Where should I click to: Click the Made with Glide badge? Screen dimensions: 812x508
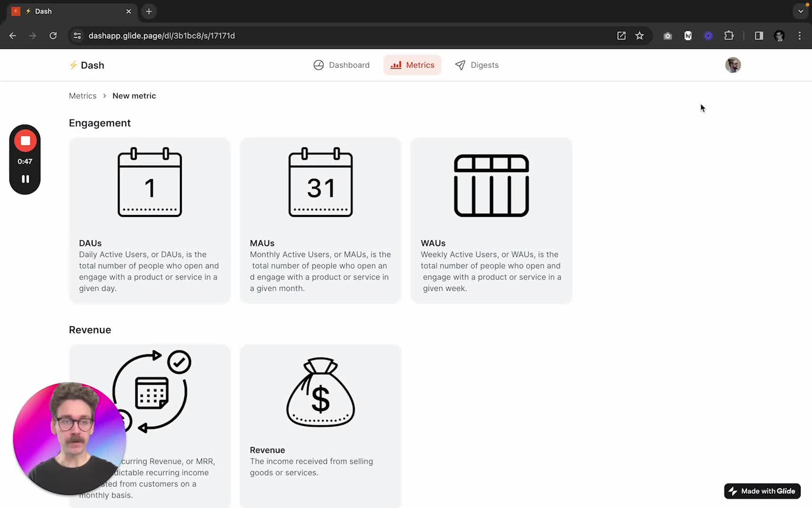tap(762, 491)
